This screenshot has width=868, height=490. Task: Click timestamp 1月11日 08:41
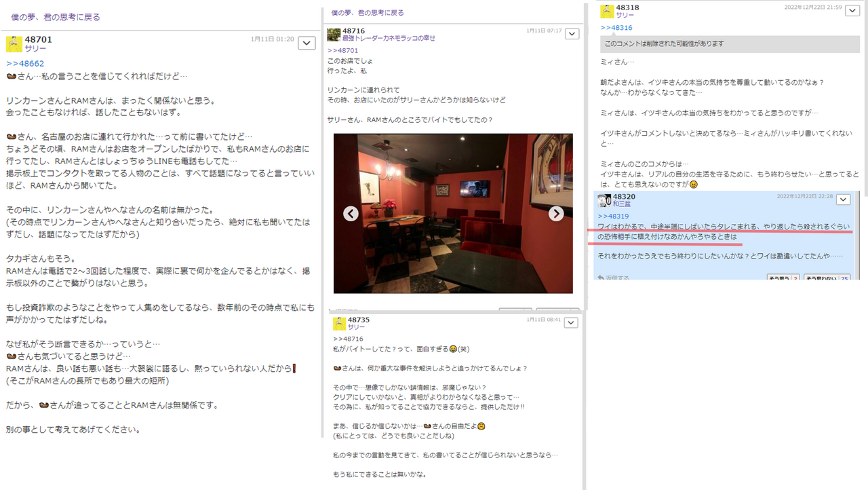point(544,319)
